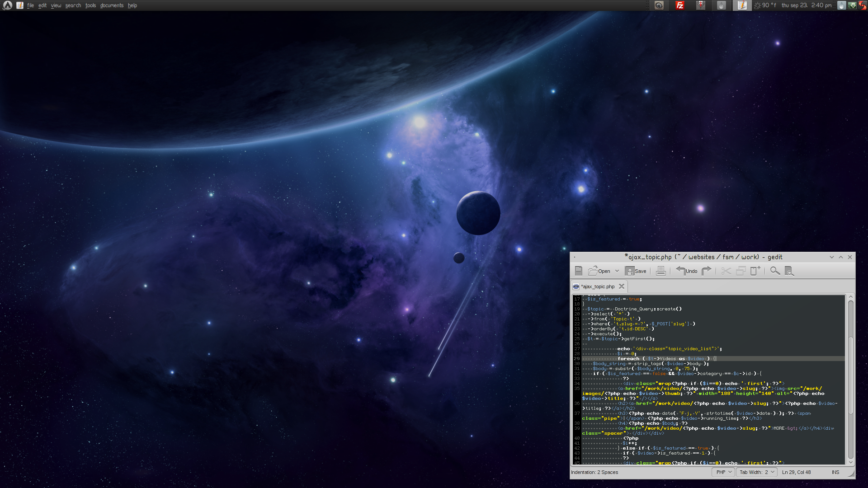Viewport: 868px width, 488px height.
Task: Save the document with Save button
Action: point(635,271)
